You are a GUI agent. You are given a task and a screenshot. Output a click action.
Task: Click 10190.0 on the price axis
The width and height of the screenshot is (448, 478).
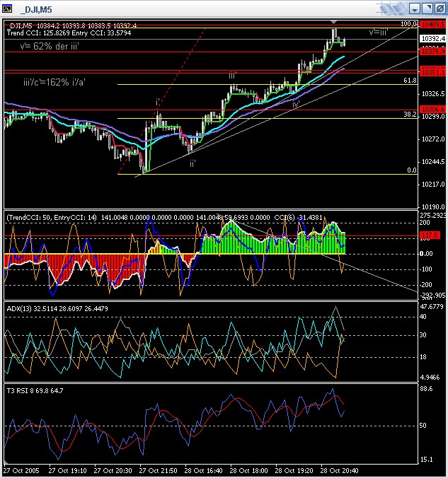pyautogui.click(x=433, y=206)
